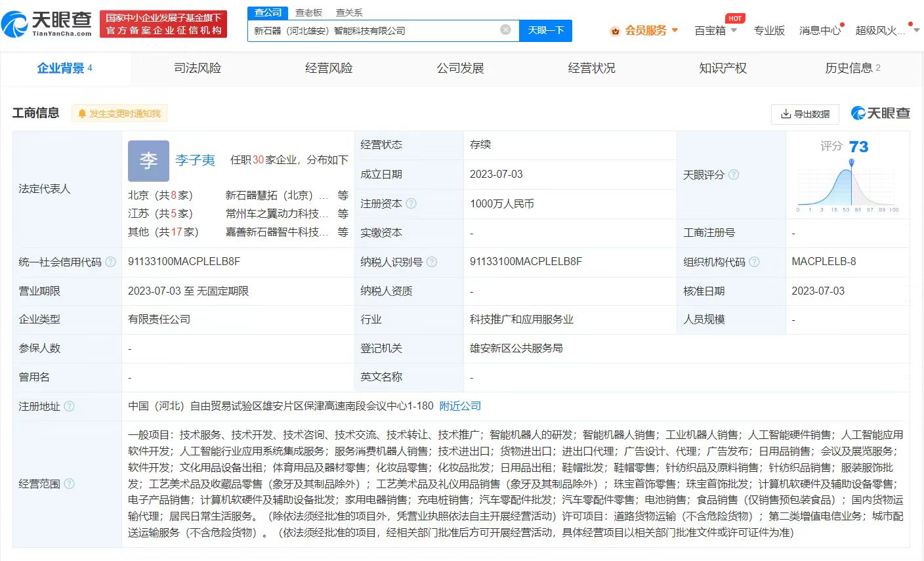Image resolution: width=924 pixels, height=561 pixels.
Task: Click the help icon beside 组织机构代码
Action: (x=754, y=262)
